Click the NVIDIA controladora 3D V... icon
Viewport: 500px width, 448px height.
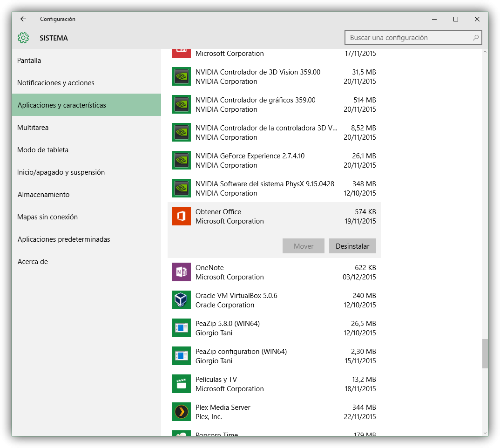(x=182, y=132)
